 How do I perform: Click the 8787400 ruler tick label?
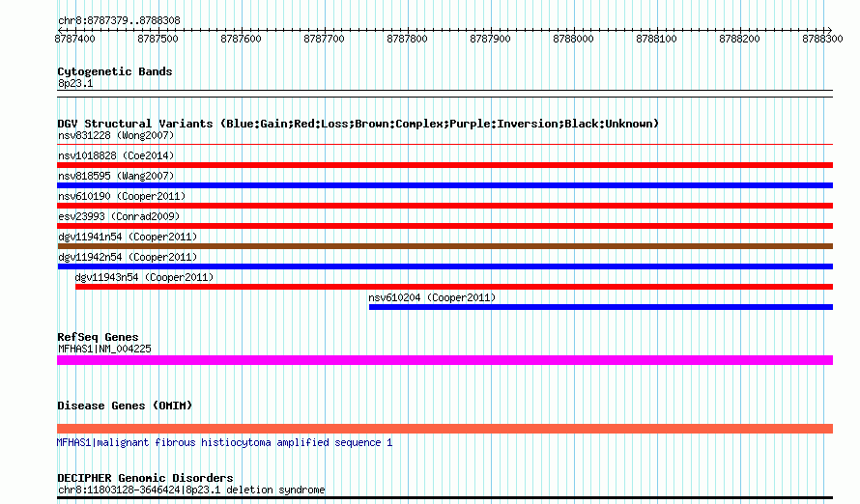coord(74,39)
